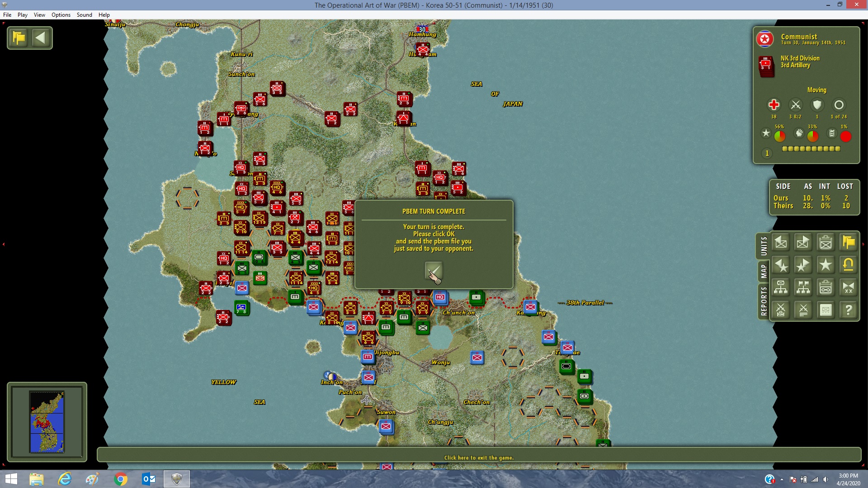This screenshot has height=488, width=868.
Task: Click the jerrycan supply icon
Action: [x=832, y=133]
